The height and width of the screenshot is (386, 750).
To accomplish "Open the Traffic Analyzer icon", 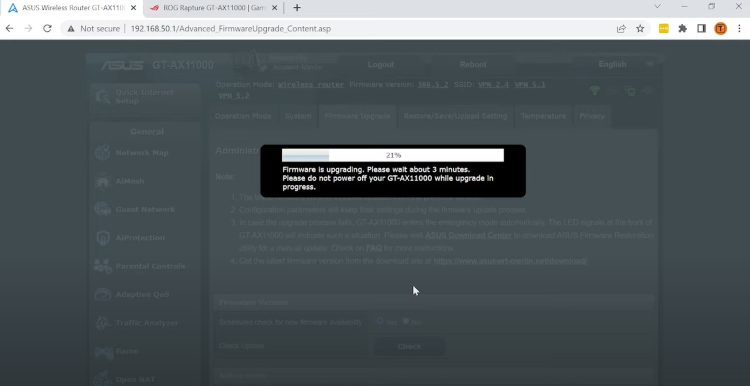I will 103,323.
